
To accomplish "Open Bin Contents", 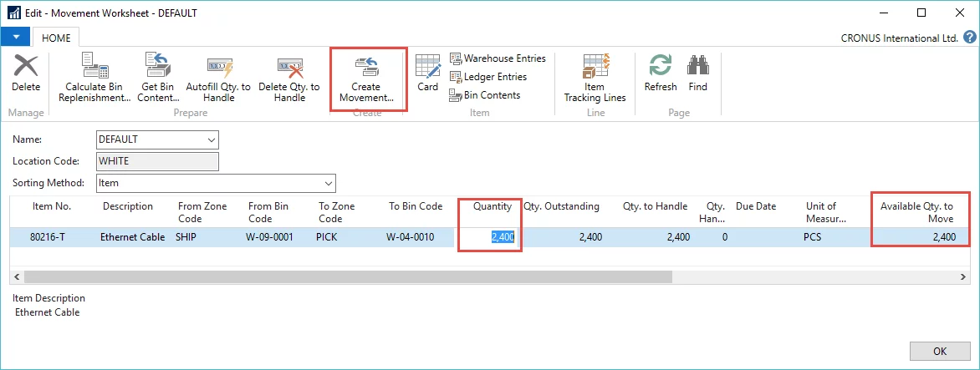I will (485, 95).
